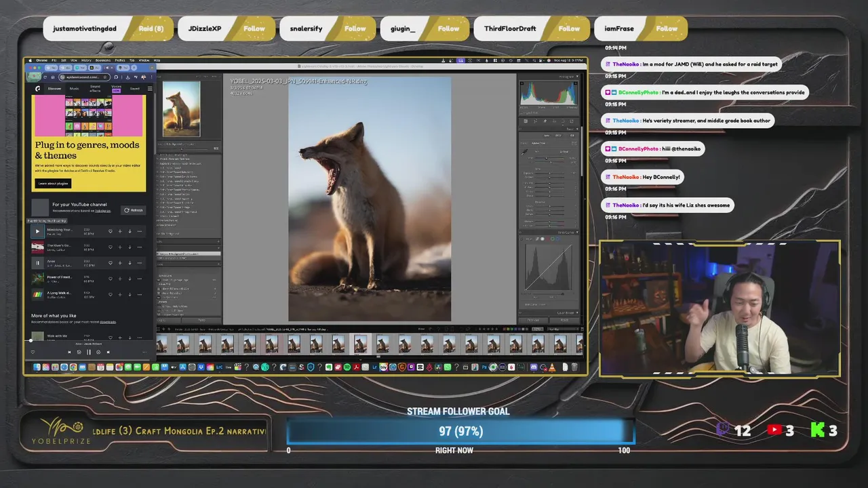Favorite Power of Freed track heart
Screen dimensions: 868x488
(111, 279)
